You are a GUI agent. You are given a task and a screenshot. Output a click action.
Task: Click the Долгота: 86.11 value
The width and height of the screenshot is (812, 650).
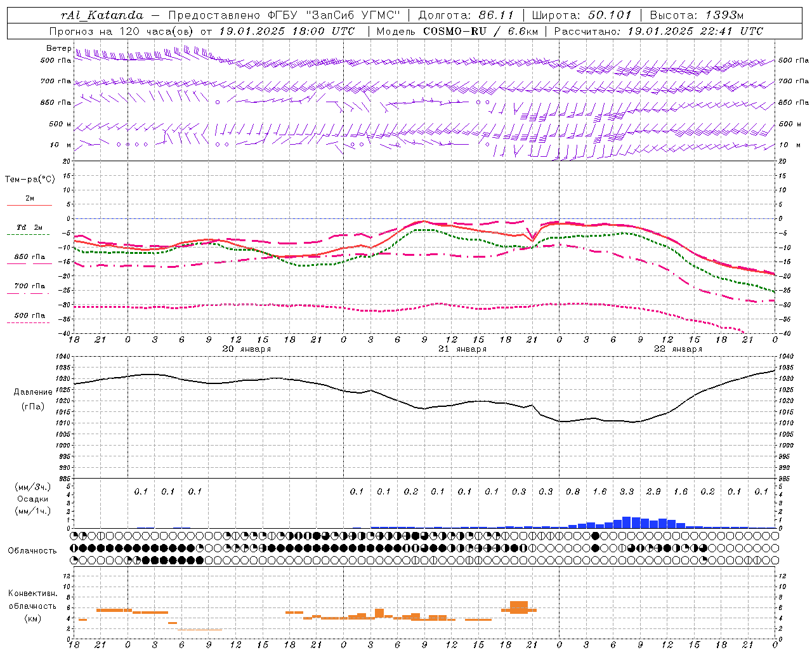point(466,15)
